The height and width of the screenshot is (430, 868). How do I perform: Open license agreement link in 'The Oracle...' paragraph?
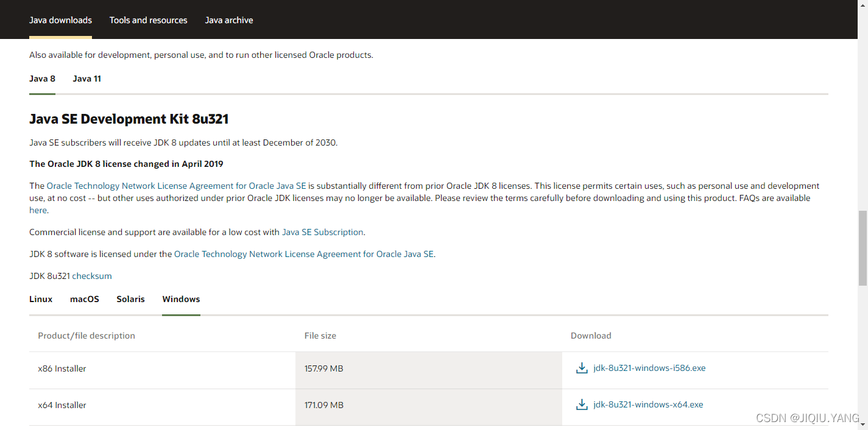coord(176,186)
